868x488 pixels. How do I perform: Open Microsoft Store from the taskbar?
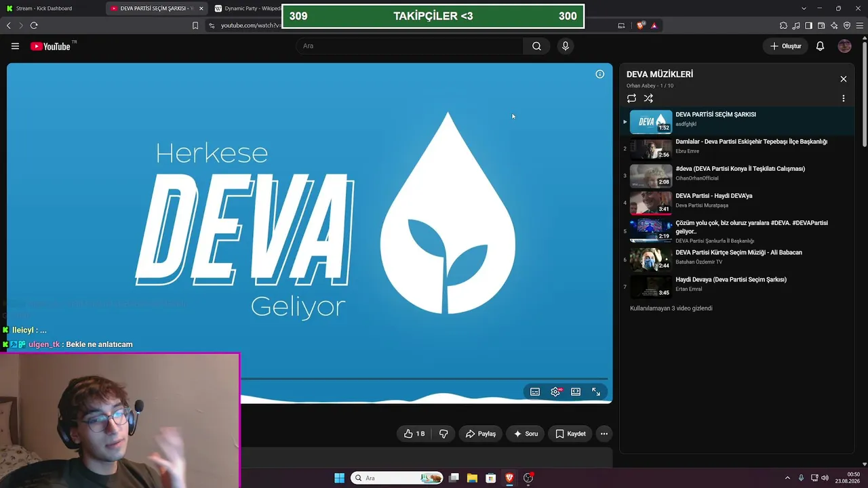point(491,478)
